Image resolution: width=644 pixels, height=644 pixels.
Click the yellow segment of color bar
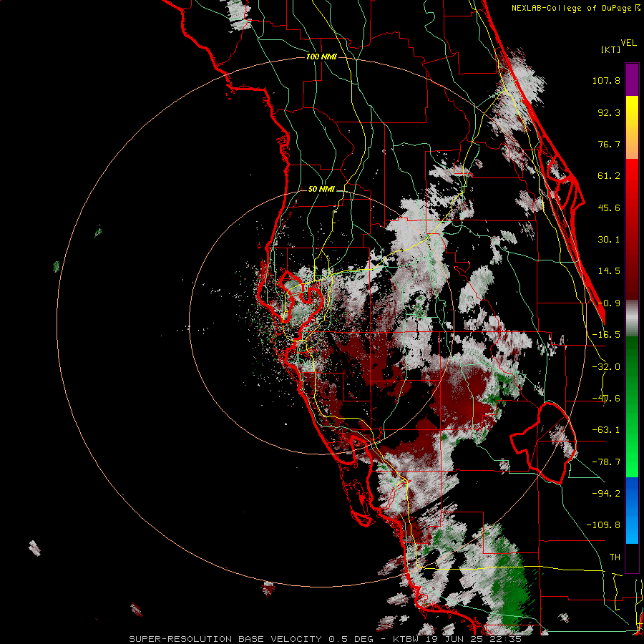[x=632, y=113]
